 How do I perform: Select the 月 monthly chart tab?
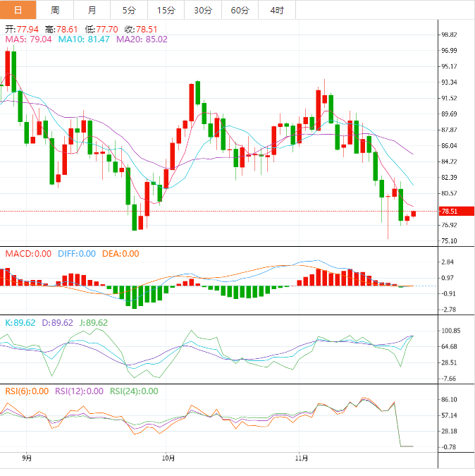point(92,10)
